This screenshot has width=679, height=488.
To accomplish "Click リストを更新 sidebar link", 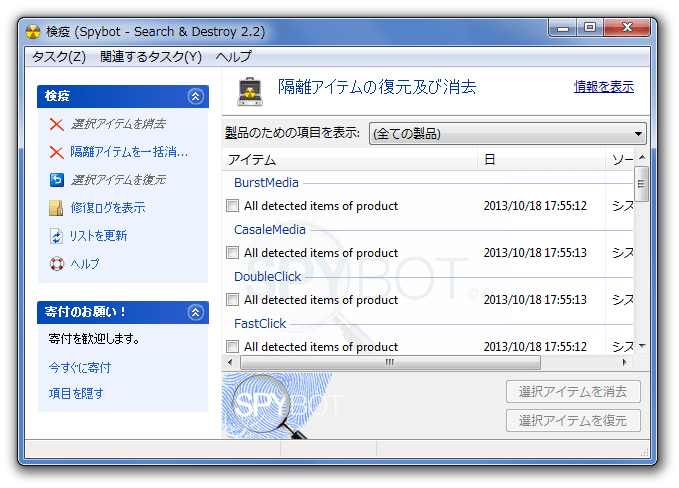I will click(x=98, y=236).
